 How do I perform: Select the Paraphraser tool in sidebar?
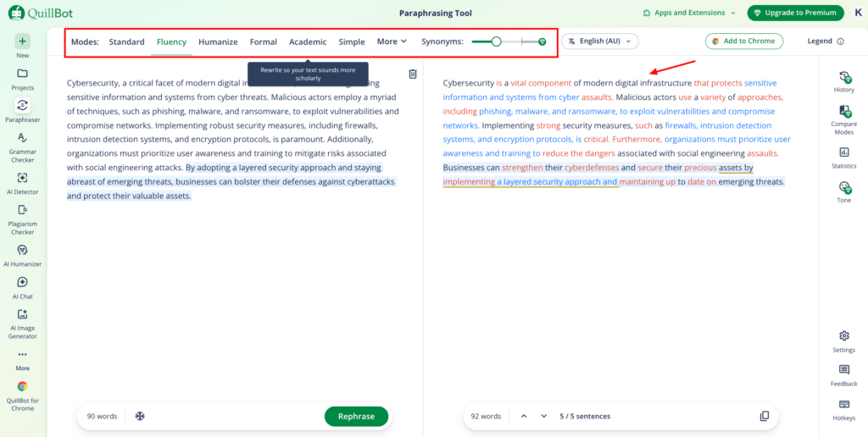23,110
